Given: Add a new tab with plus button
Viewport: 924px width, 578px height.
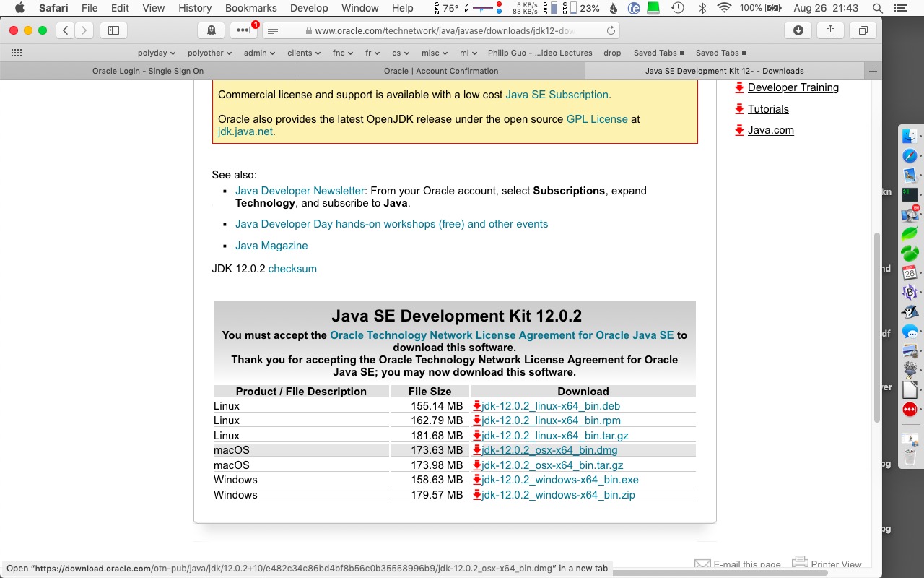Looking at the screenshot, I should point(873,71).
